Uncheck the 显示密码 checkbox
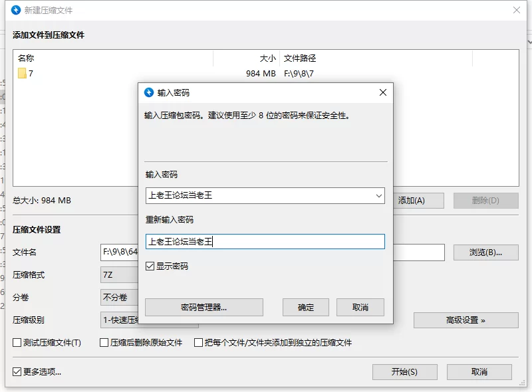The image size is (532, 392). 150,266
